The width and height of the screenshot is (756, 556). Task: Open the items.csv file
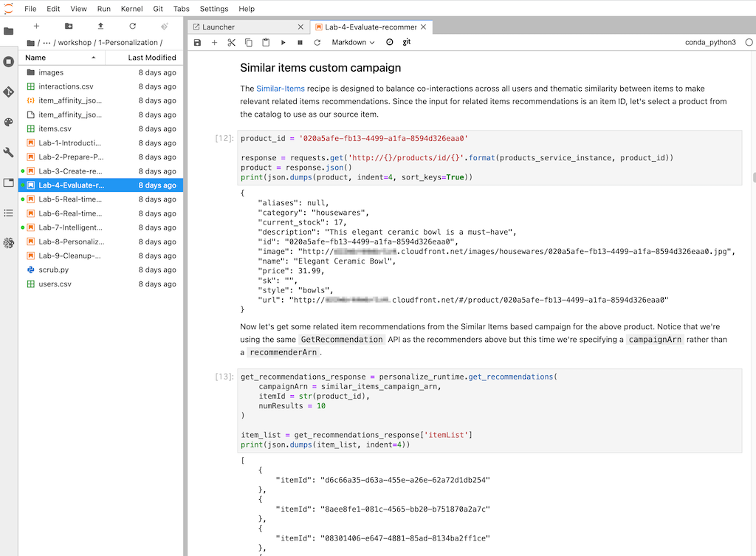[55, 128]
